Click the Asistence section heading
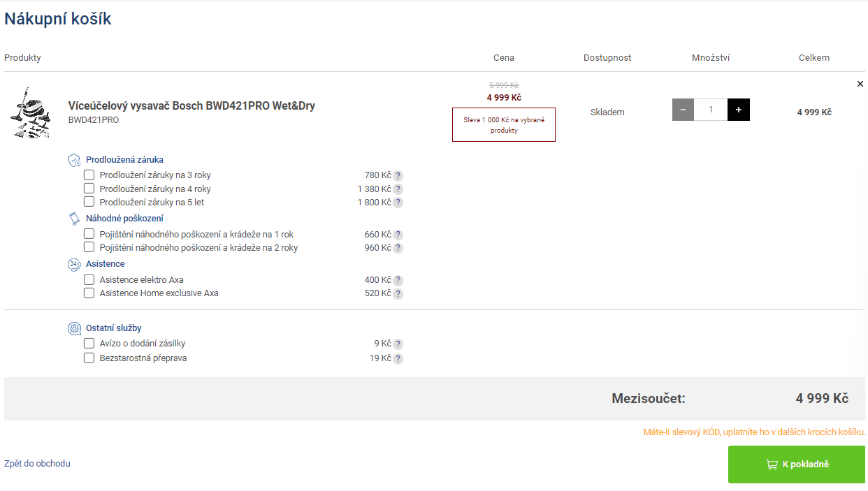The width and height of the screenshot is (868, 491). [x=106, y=264]
